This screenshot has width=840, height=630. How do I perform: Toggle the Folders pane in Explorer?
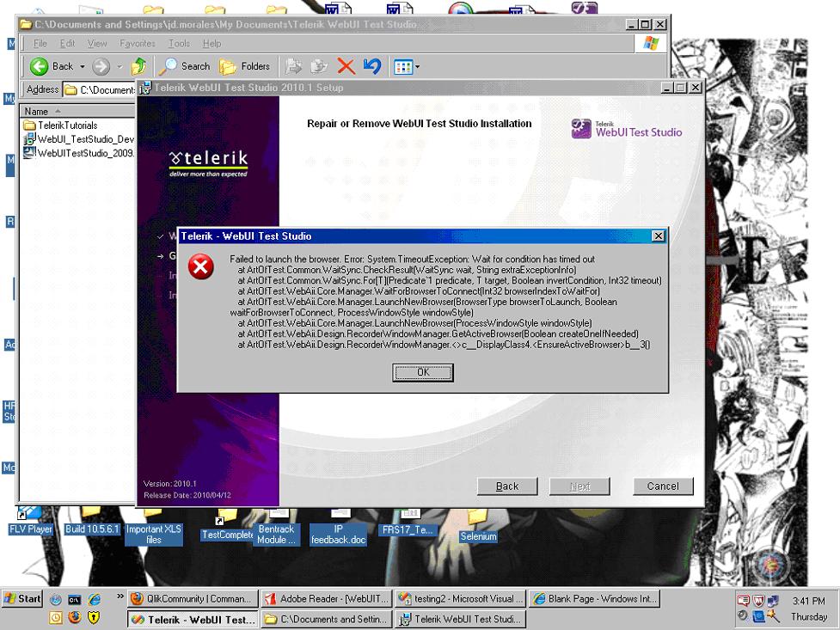(244, 66)
